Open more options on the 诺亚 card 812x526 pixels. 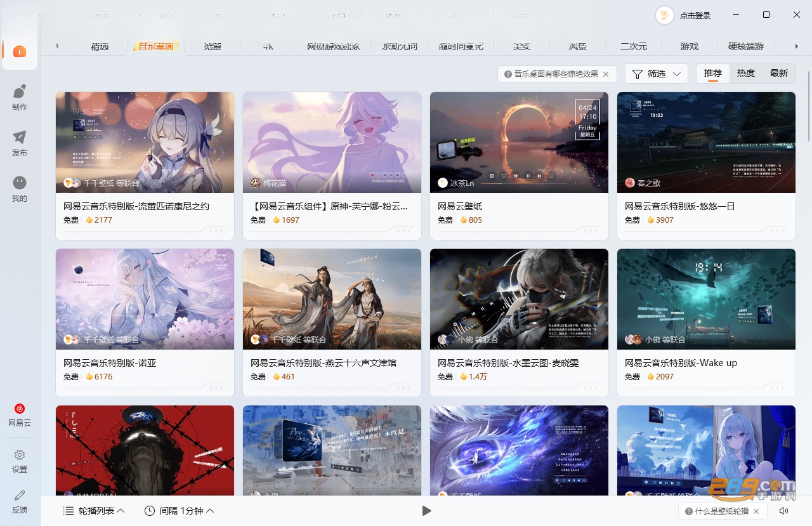pyautogui.click(x=216, y=388)
